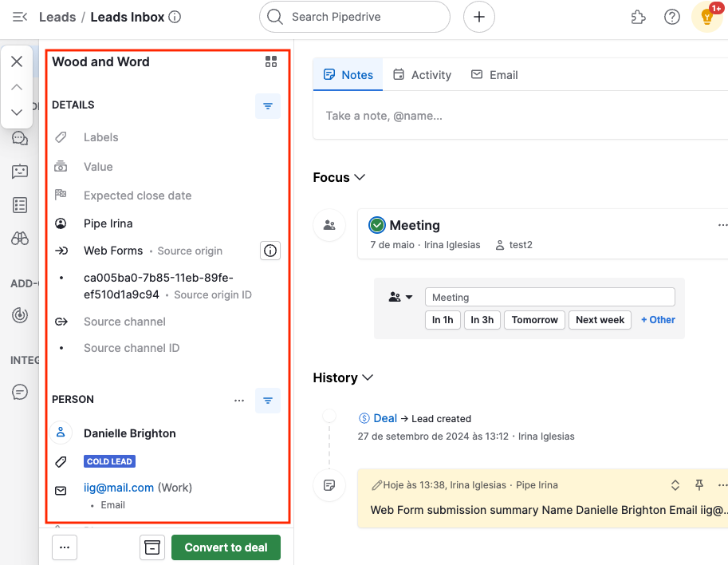The height and width of the screenshot is (565, 728).
Task: Open the marketplace puzzle icon
Action: [x=639, y=18]
